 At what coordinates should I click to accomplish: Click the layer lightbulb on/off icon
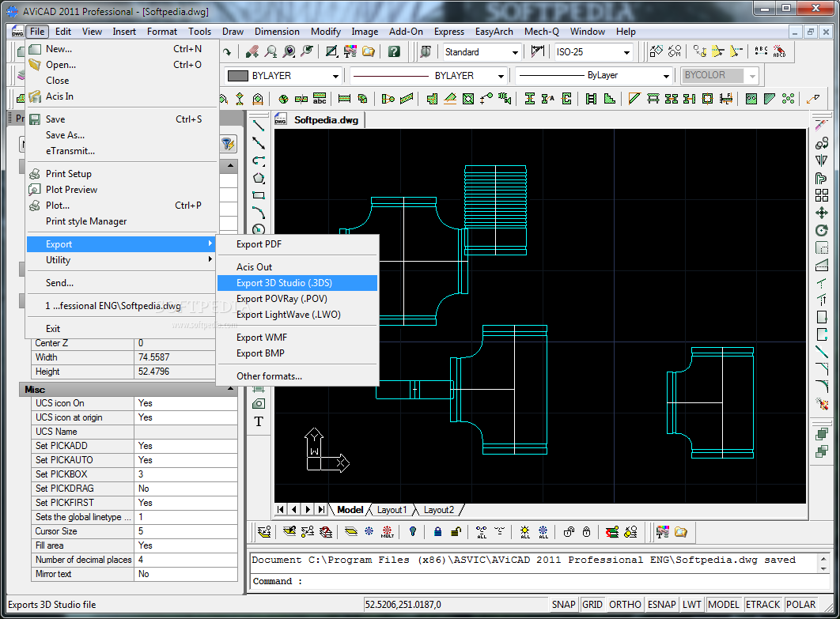click(x=413, y=532)
